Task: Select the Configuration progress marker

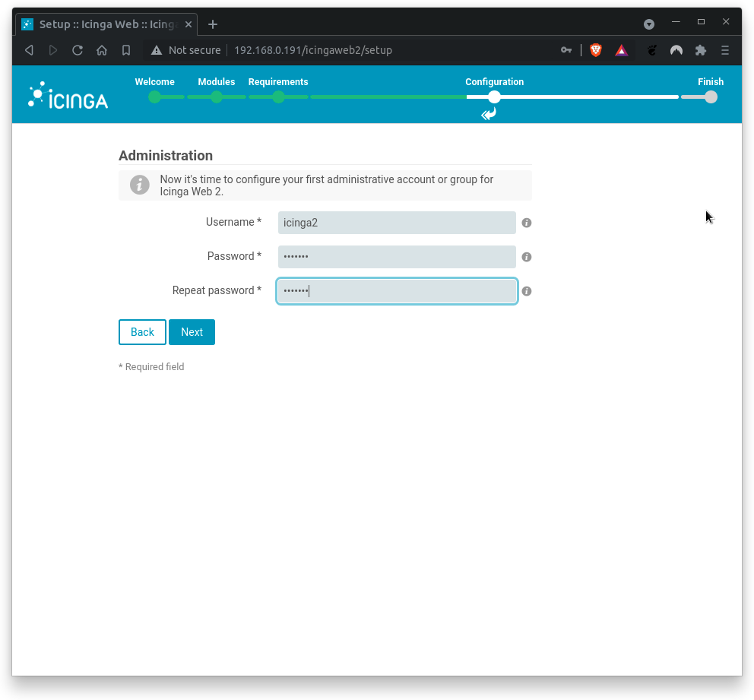Action: tap(494, 97)
